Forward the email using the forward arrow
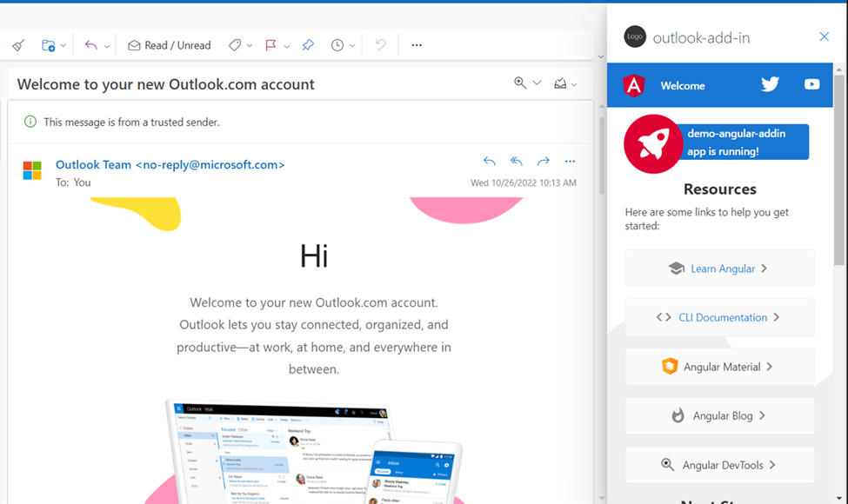This screenshot has width=848, height=504. 543,162
